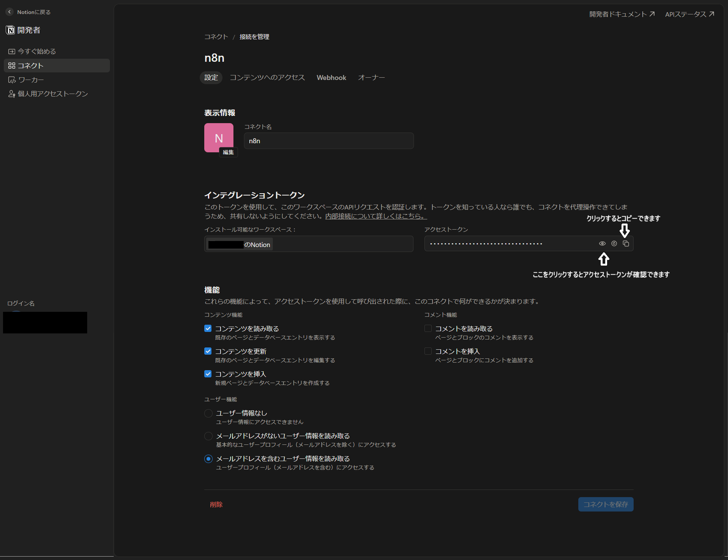Copy access token with the copy icon
The width and height of the screenshot is (728, 560).
tap(626, 244)
